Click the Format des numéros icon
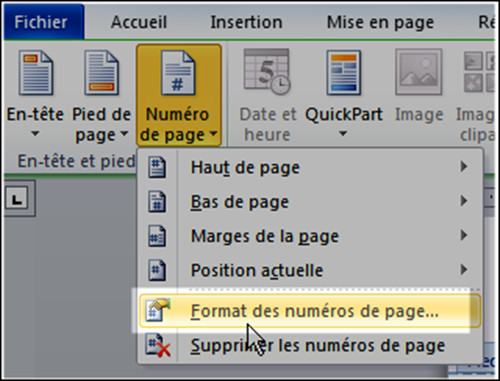 (x=158, y=310)
